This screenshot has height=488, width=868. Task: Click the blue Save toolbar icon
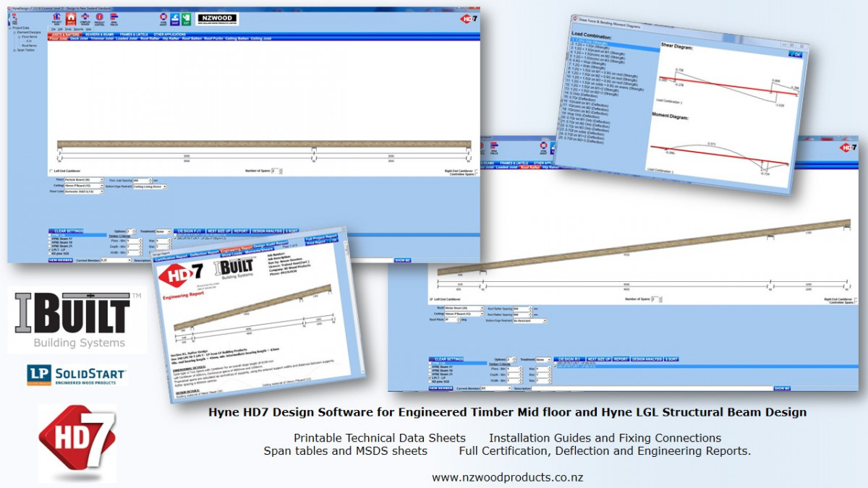click(x=174, y=18)
